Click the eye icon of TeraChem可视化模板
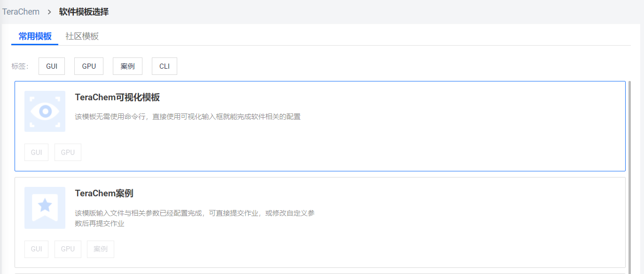This screenshot has height=274, width=644. pyautogui.click(x=45, y=112)
